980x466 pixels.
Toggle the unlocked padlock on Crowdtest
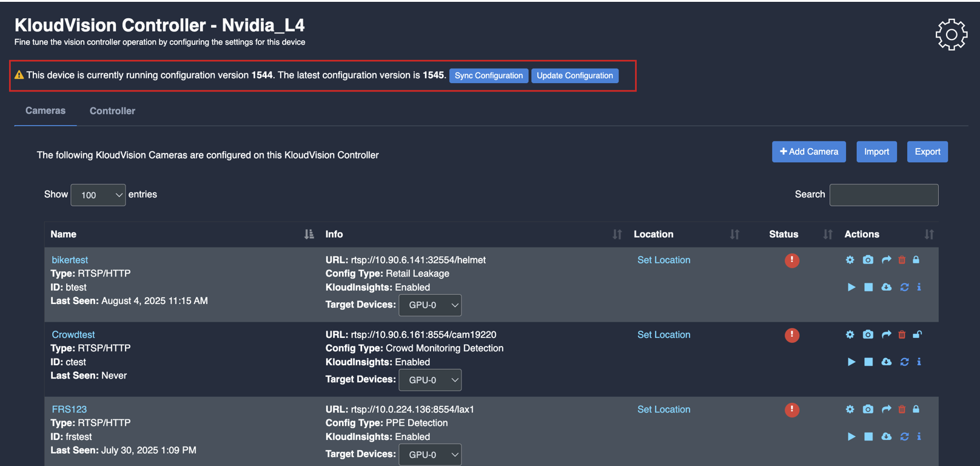click(918, 334)
